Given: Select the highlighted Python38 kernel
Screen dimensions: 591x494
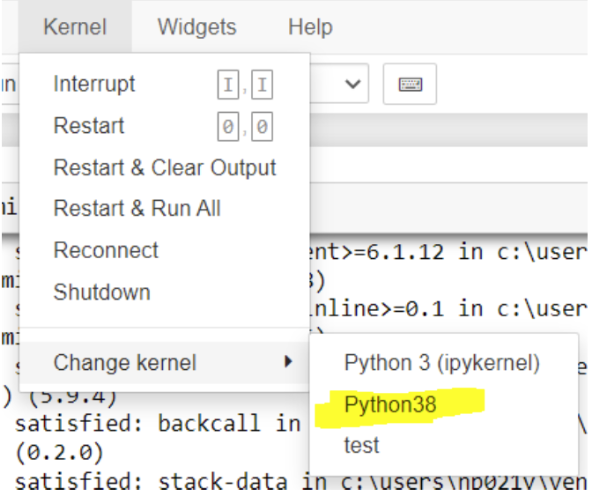Looking at the screenshot, I should click(x=443, y=405).
